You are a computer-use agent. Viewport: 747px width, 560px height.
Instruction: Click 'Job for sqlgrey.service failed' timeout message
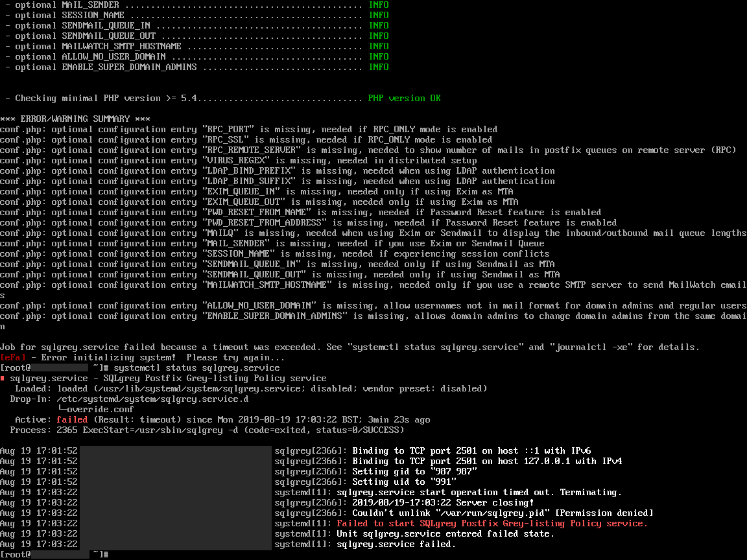click(350, 347)
